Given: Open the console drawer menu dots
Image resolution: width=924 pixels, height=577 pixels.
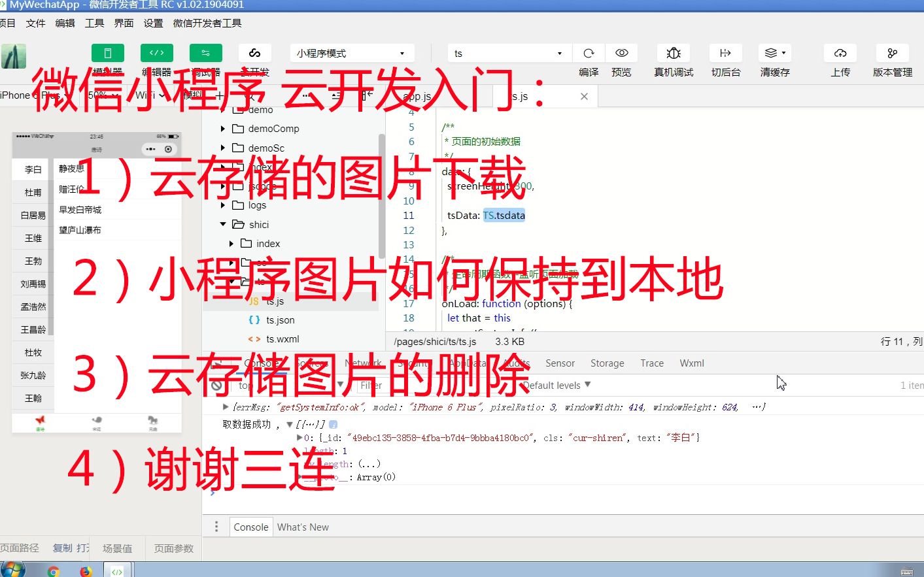Looking at the screenshot, I should tap(216, 527).
